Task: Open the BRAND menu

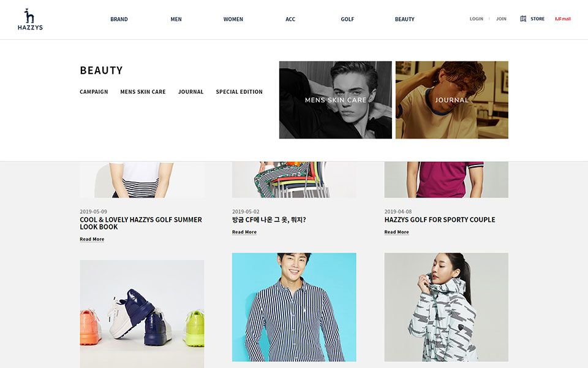Action: [119, 19]
